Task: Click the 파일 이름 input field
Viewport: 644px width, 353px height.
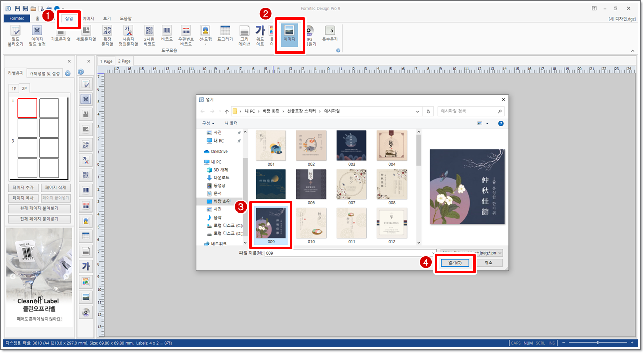Action: [350, 253]
